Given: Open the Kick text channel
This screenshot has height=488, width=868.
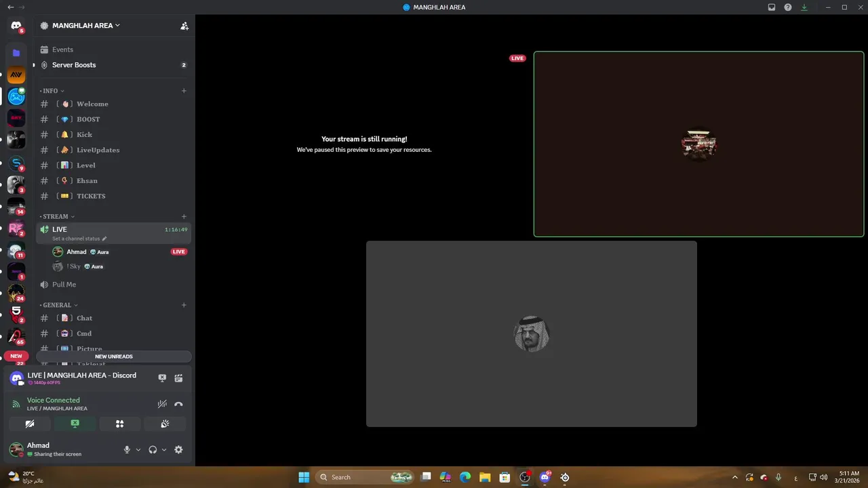Looking at the screenshot, I should pyautogui.click(x=113, y=135).
